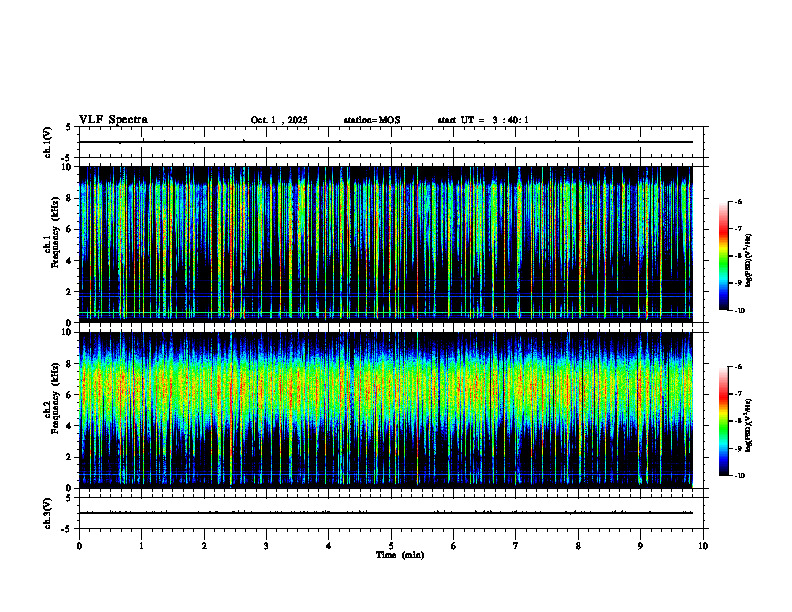The image size is (792, 612).
Task: Click the ch.1 color scale bar
Action: coord(724,256)
